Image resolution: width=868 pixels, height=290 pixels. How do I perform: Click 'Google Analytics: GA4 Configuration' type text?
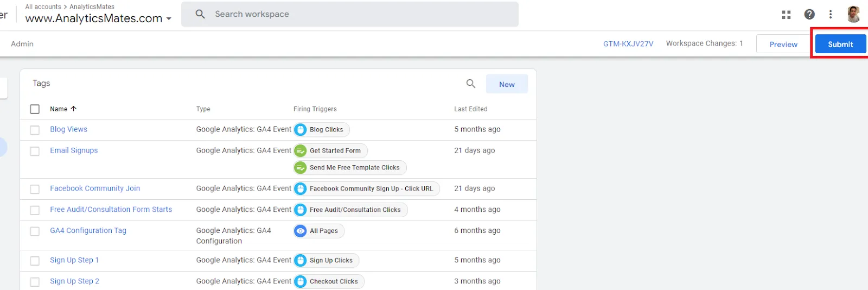234,236
